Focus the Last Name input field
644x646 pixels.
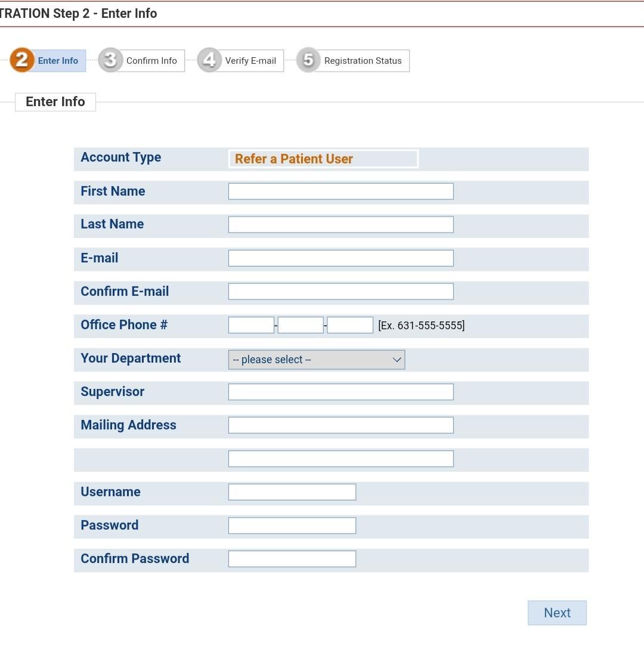341,224
